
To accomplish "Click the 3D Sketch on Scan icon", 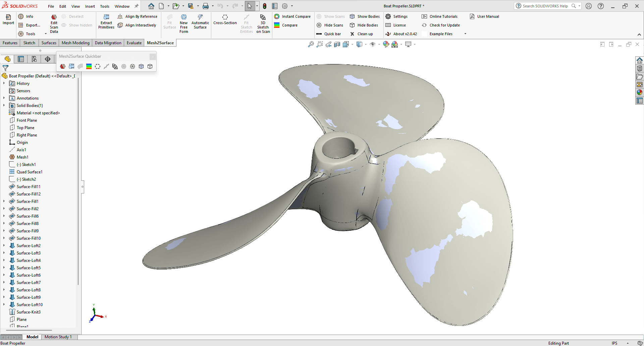I will 263,23.
